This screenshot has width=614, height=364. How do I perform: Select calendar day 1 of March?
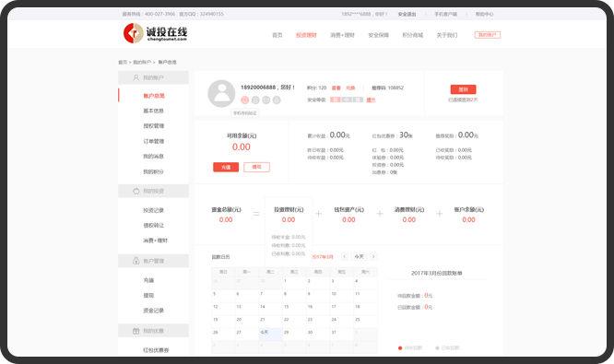294,284
